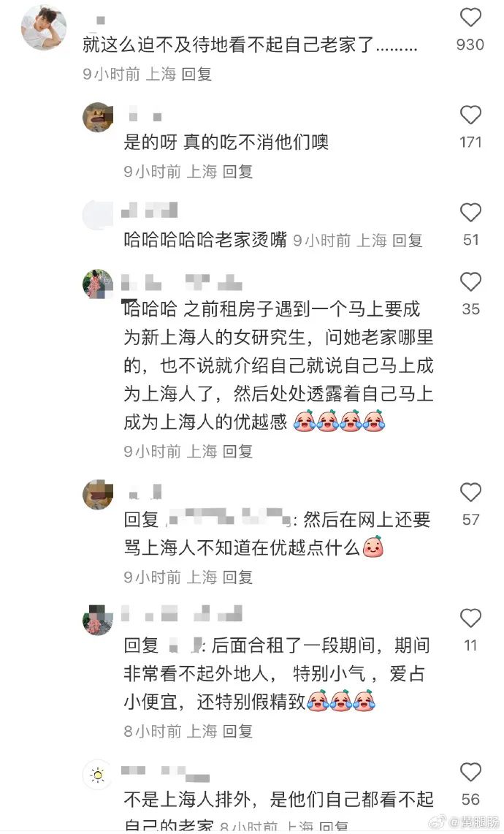Like the bottom comment with 56 likes
Image resolution: width=504 pixels, height=834 pixels.
tap(470, 772)
